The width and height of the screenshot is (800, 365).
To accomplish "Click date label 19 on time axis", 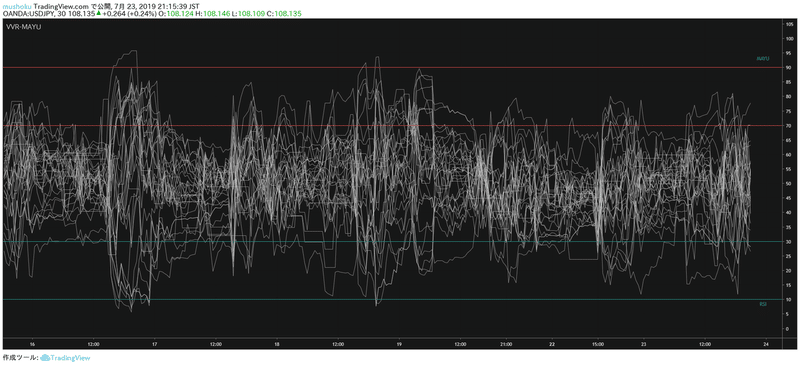I will tap(399, 345).
